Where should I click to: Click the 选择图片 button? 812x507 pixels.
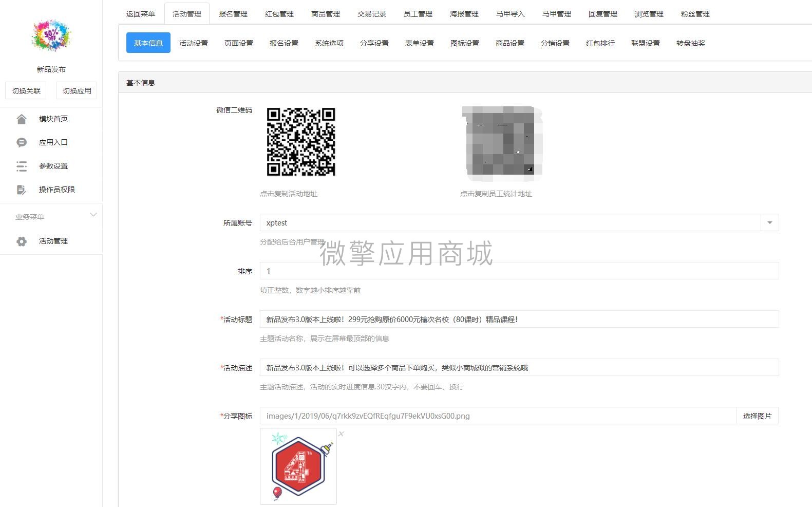(758, 416)
